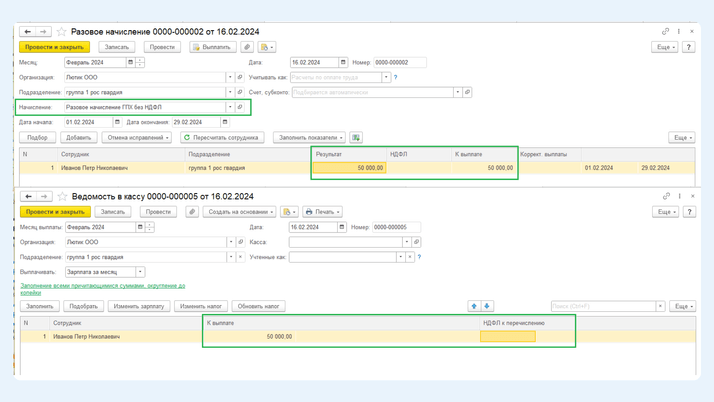
Task: Open the Выплачивать dropdown Зарплата за месяц
Action: 140,272
